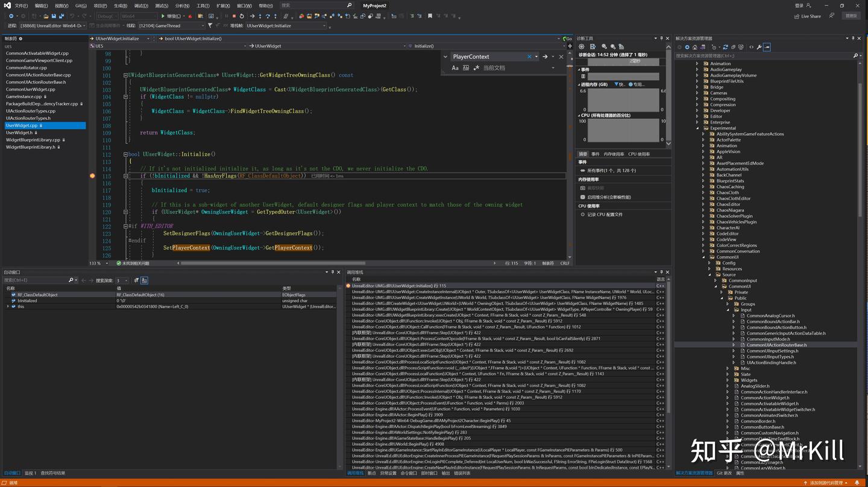Toggle Match Case (Aa) in find box

coord(455,68)
